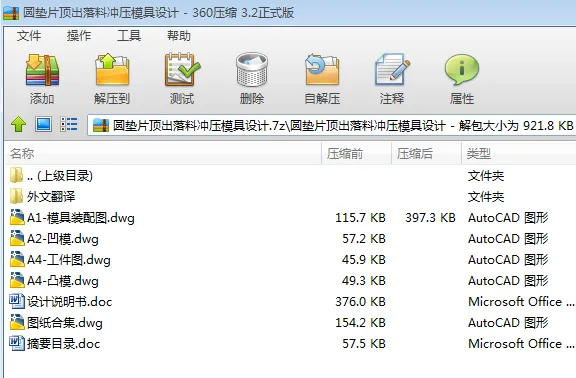Image resolution: width=576 pixels, height=378 pixels.
Task: Click the 376.0 KB size value
Action: click(x=360, y=301)
